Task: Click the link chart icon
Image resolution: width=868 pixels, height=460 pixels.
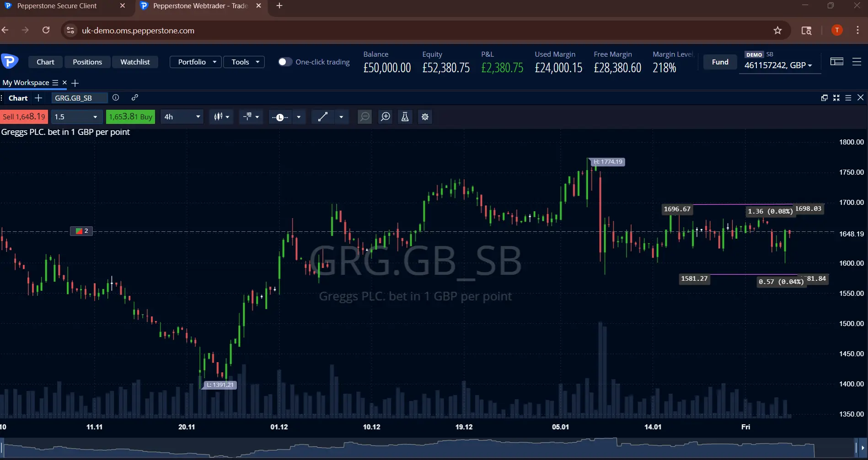Action: pos(134,97)
